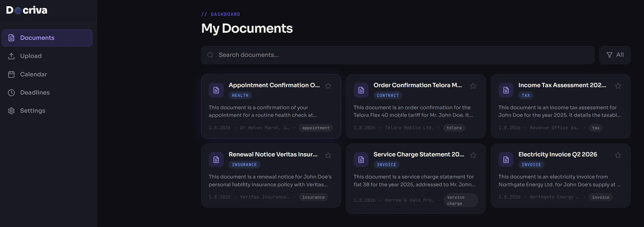Click the 'Northgate Energy' sender text
The width and height of the screenshot is (644, 227).
[x=554, y=197]
